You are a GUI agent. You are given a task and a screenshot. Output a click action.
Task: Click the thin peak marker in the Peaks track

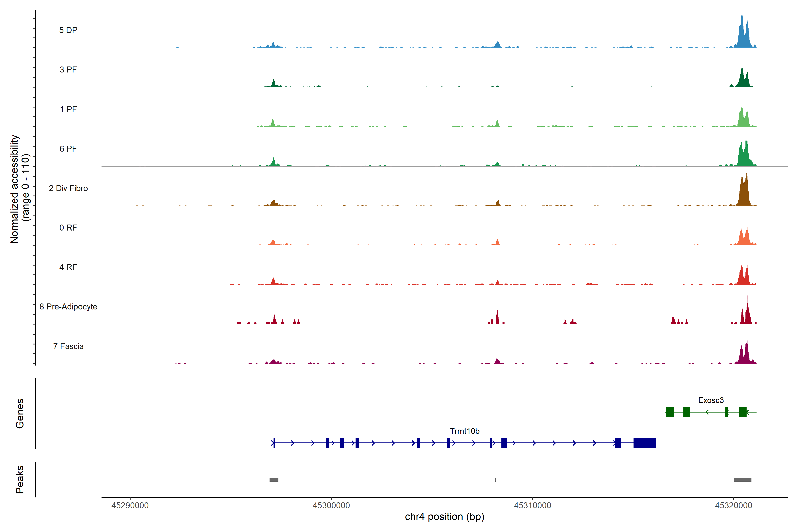[x=495, y=480]
